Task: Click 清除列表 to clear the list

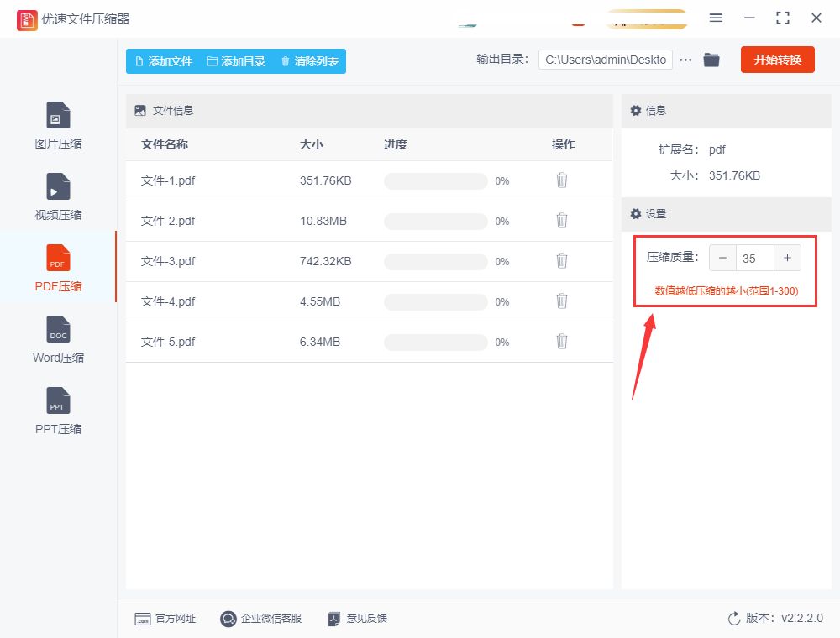Action: point(310,61)
